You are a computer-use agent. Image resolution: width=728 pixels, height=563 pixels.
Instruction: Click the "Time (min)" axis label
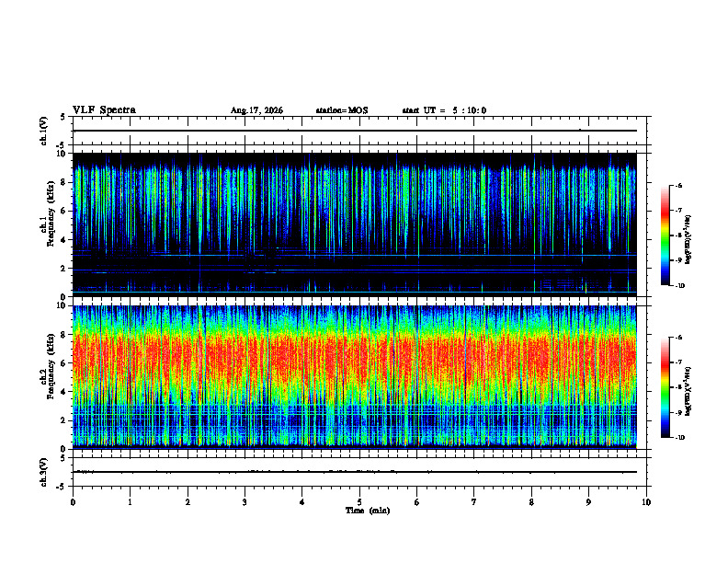[368, 511]
